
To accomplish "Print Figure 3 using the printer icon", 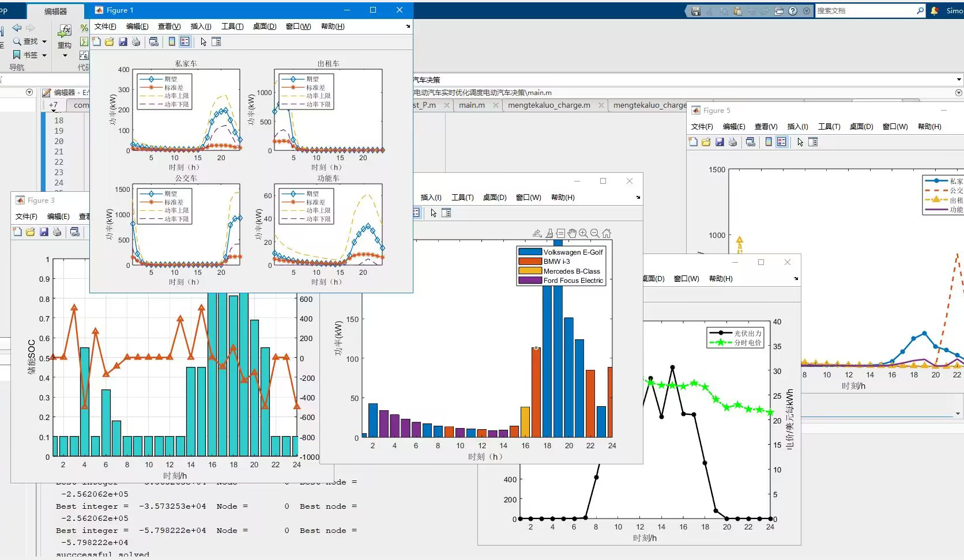I will (57, 232).
